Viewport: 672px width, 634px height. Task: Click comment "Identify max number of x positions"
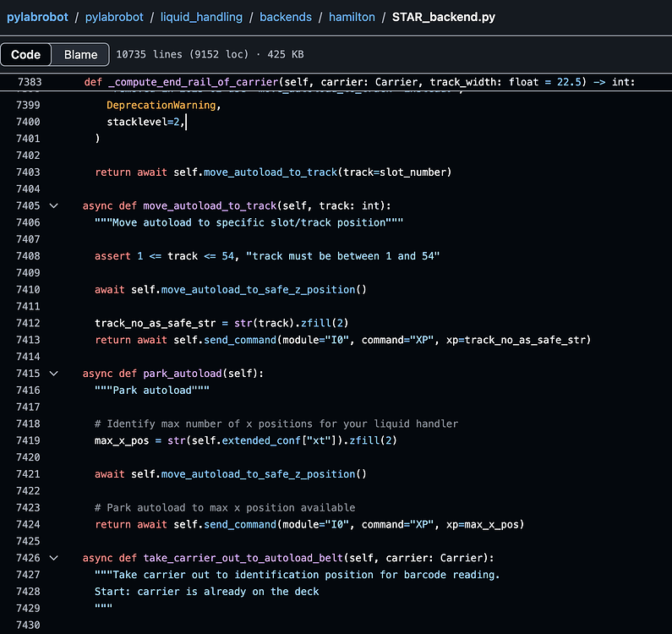point(276,424)
